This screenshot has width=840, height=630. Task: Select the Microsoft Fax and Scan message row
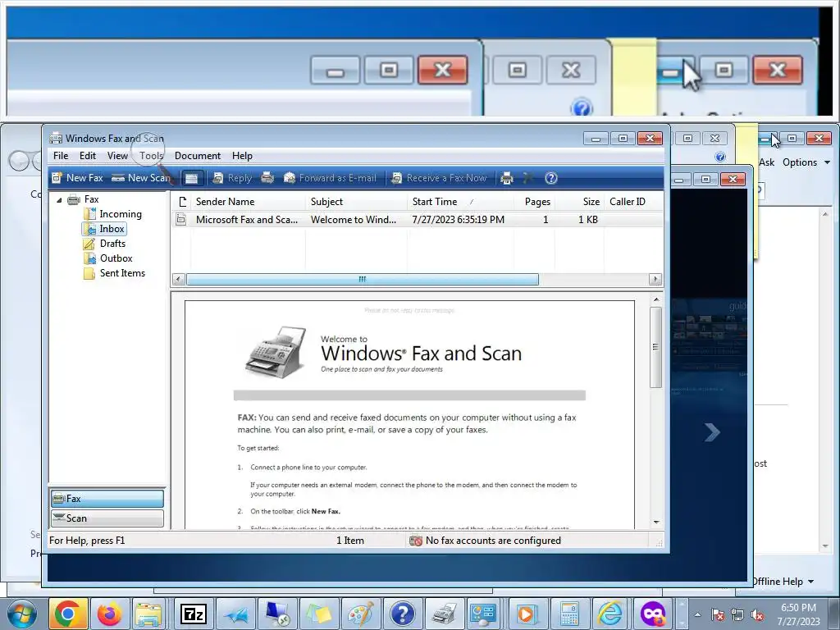click(418, 220)
